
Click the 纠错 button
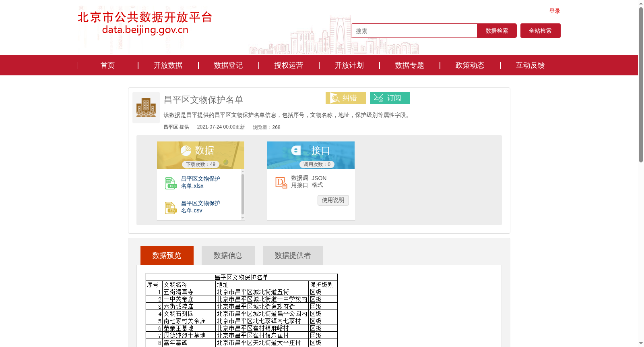tap(346, 98)
